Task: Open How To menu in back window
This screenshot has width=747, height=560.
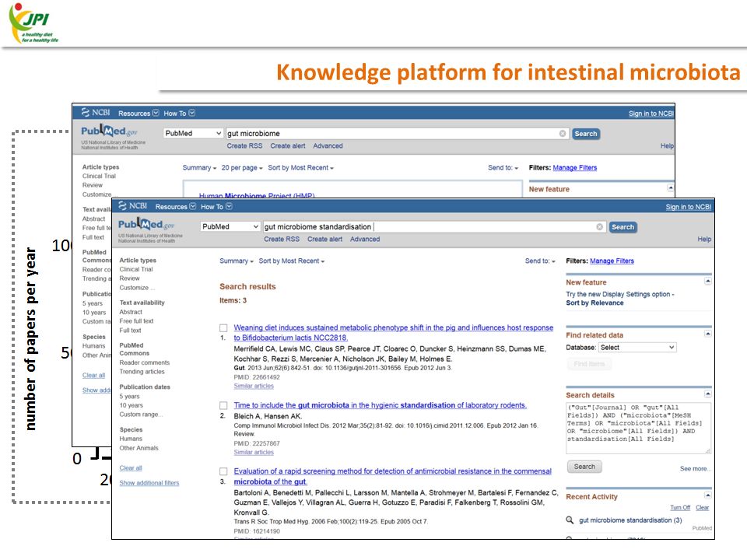Action: coord(179,114)
